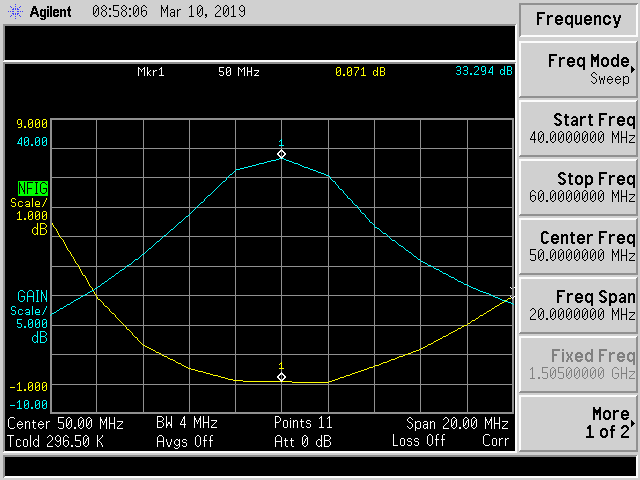The image size is (640, 480).
Task: Click the Avgs Off status text
Action: click(185, 442)
